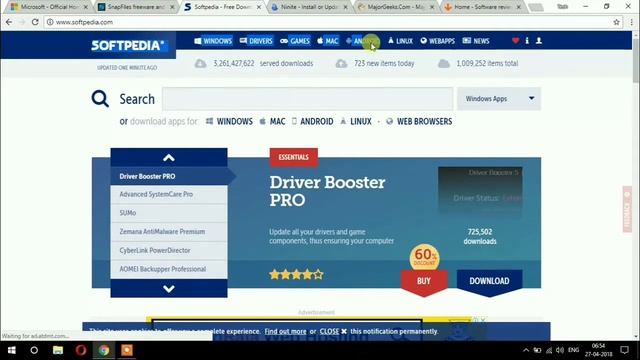Click the ESSENTIALS red tag

pos(293,157)
